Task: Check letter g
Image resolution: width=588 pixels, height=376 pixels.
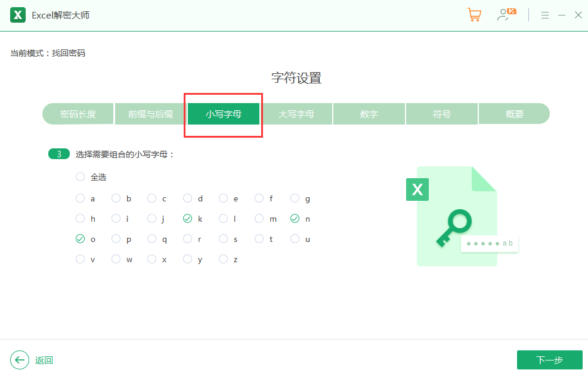Action: (x=295, y=198)
